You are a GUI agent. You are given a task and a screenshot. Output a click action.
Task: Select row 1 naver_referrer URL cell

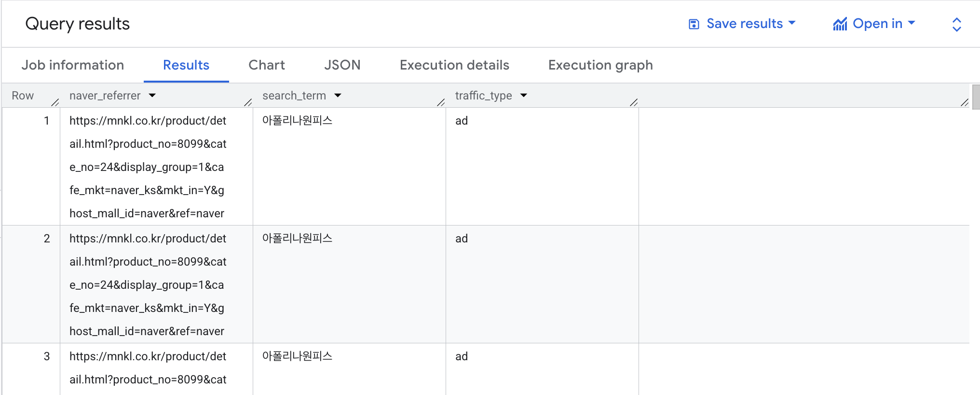coord(156,167)
